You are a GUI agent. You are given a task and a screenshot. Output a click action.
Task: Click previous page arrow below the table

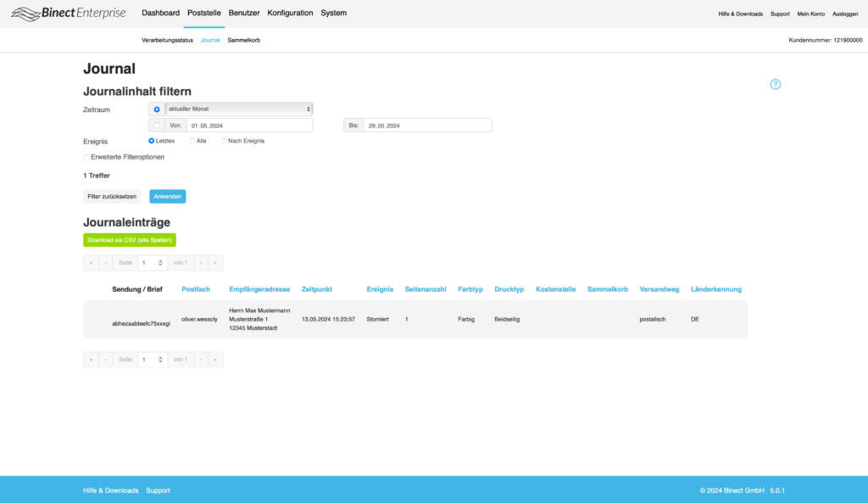pyautogui.click(x=105, y=360)
